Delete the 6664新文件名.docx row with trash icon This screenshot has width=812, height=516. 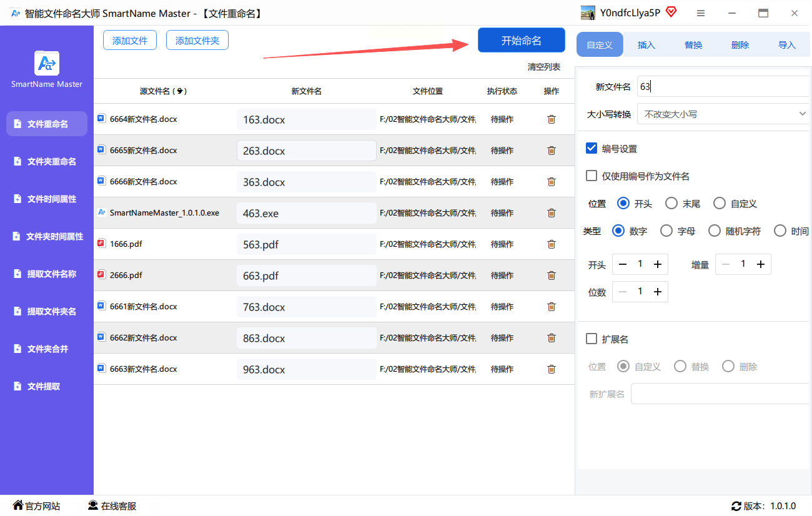pyautogui.click(x=551, y=119)
